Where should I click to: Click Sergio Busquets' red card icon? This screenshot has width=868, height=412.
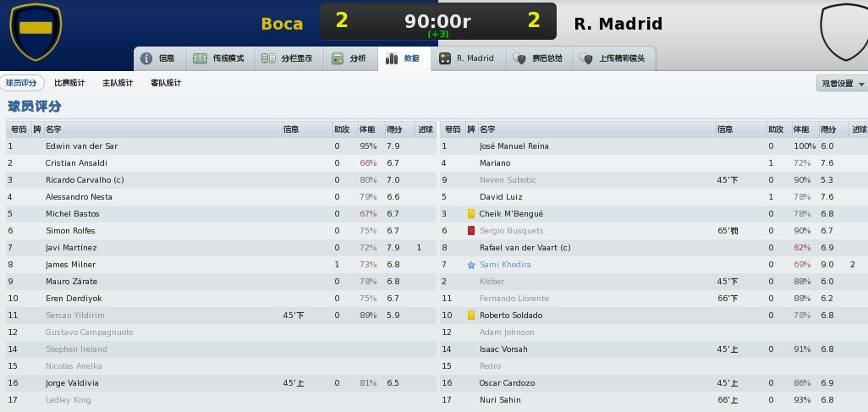(471, 231)
